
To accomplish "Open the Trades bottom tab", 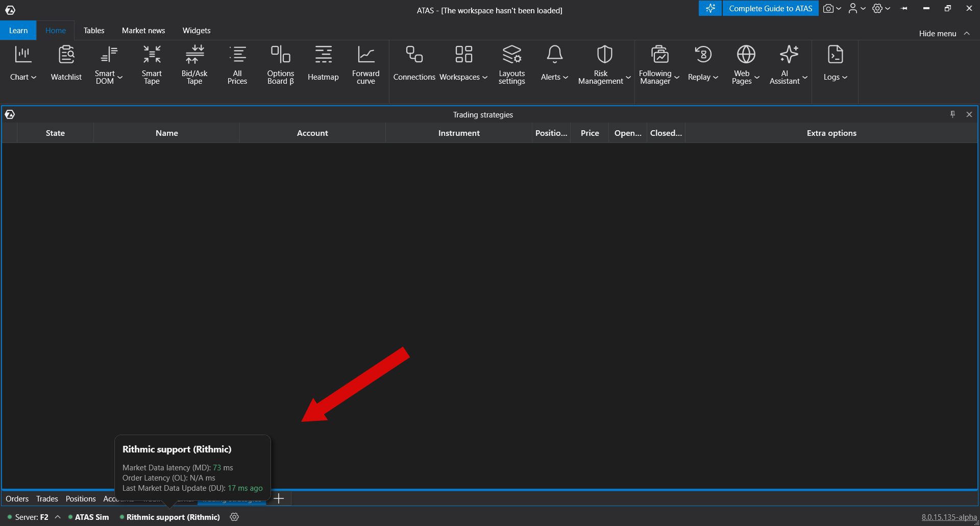I will coord(47,498).
